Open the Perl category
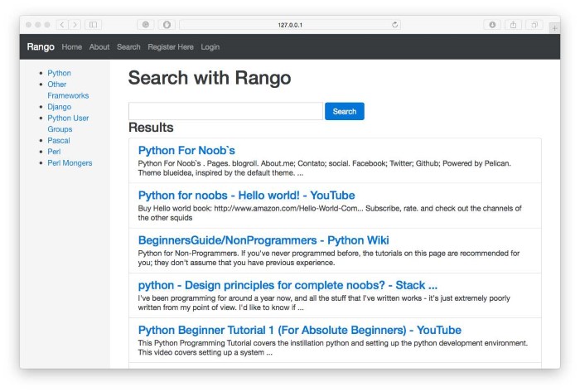Image resolution: width=580 pixels, height=392 pixels. point(54,152)
